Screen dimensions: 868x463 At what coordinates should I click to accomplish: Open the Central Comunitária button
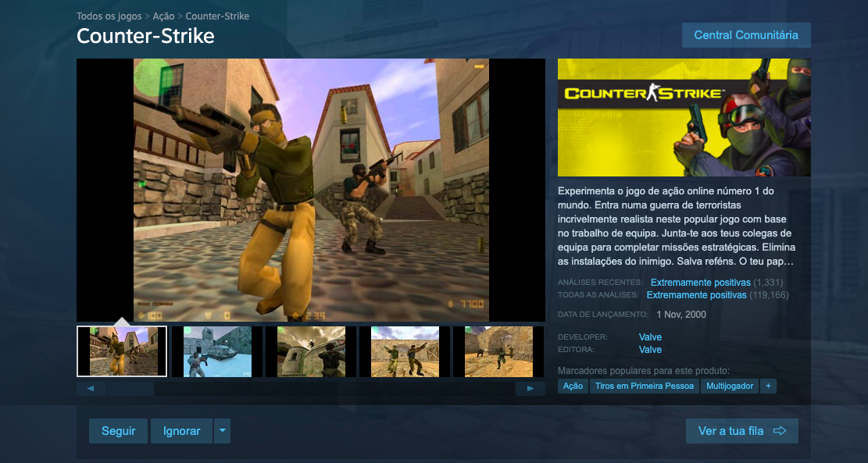point(746,35)
